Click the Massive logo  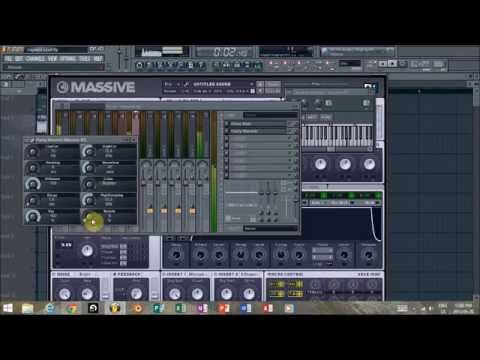[96, 87]
